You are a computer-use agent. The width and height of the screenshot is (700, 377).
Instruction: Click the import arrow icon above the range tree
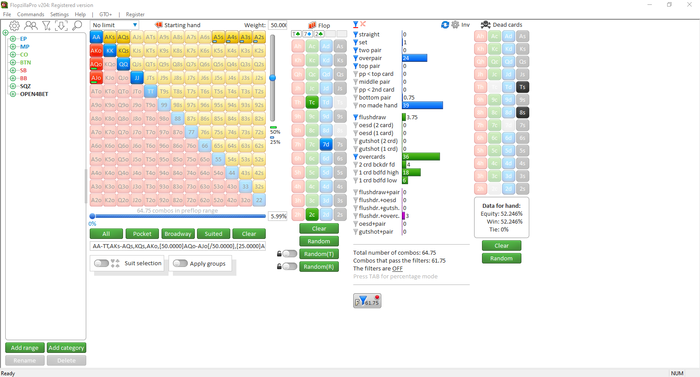[x=61, y=26]
